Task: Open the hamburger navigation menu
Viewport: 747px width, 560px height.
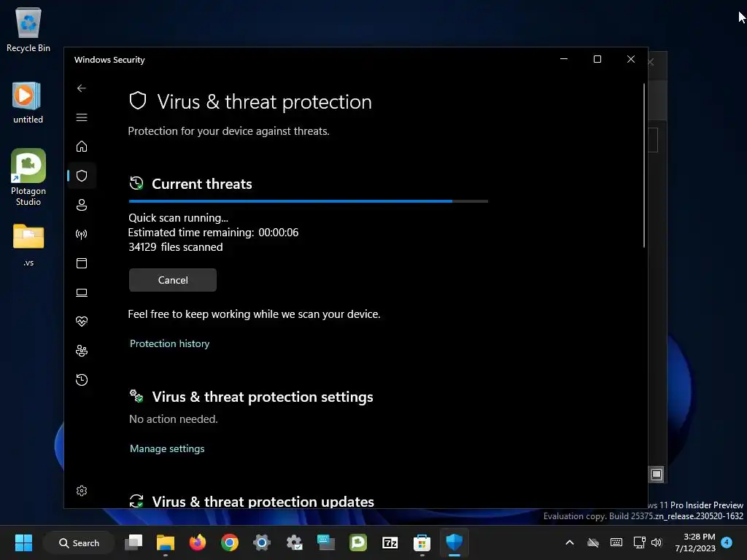Action: tap(82, 117)
